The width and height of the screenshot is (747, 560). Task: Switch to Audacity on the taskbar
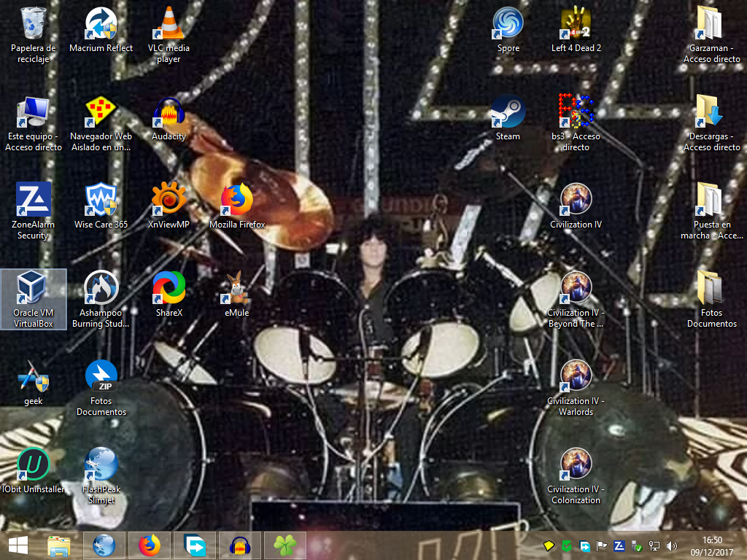click(x=240, y=545)
